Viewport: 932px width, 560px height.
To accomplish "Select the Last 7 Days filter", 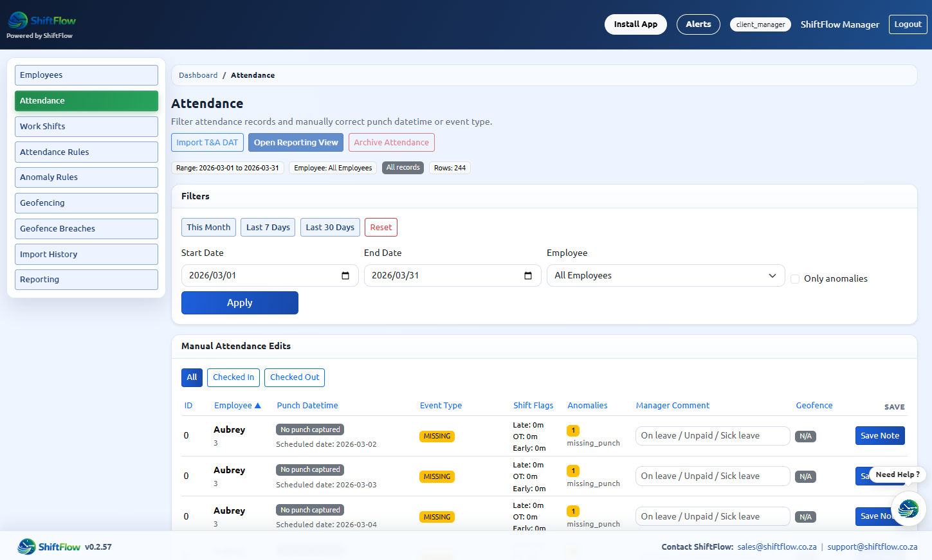I will 268,228.
